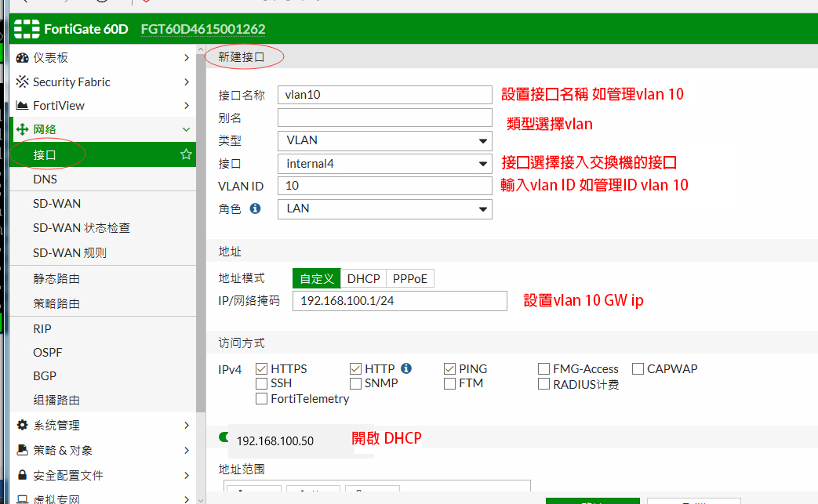
Task: Click the sidebar scrollbar thumb
Action: pos(201,233)
